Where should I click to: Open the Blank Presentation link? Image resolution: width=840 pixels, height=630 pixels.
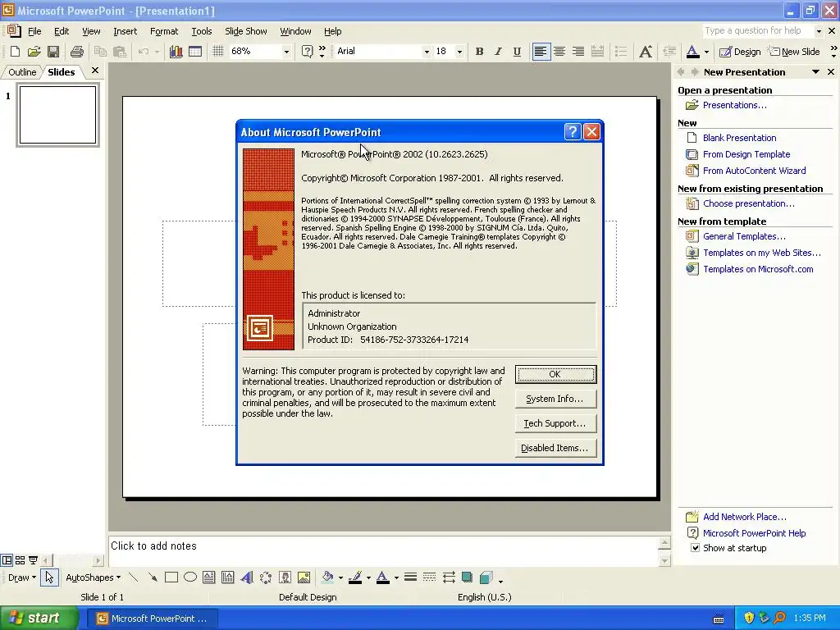point(739,138)
